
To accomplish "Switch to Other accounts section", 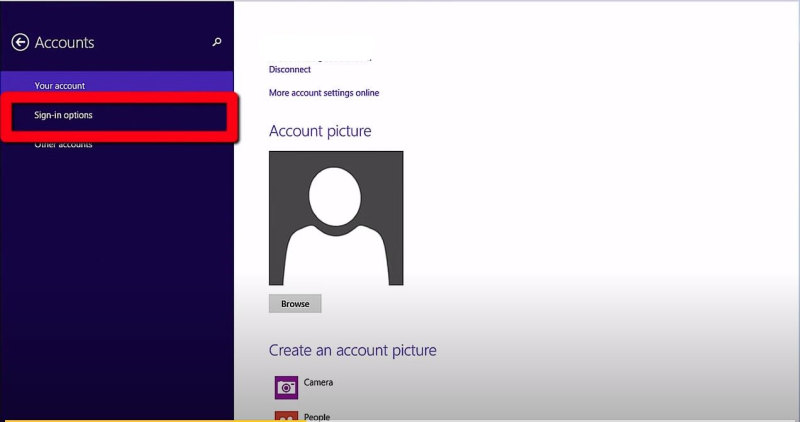I will pos(63,145).
